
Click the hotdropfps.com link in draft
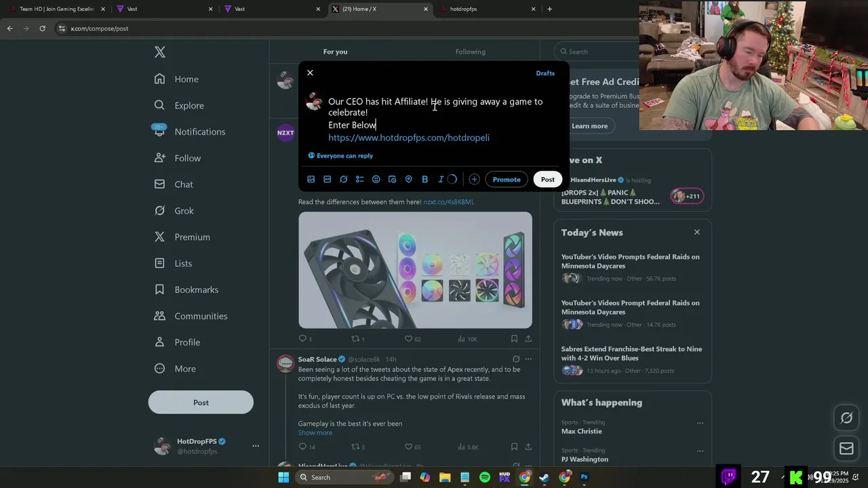click(409, 138)
